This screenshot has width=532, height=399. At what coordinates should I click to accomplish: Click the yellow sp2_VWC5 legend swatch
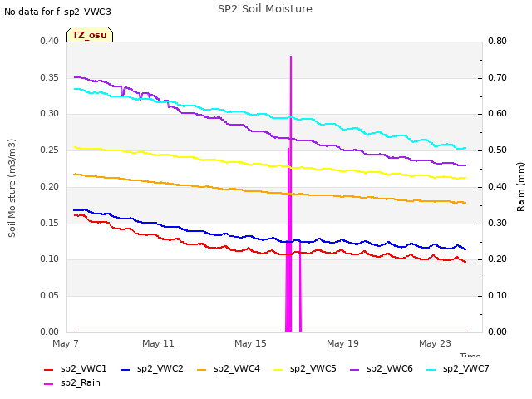tap(278, 369)
